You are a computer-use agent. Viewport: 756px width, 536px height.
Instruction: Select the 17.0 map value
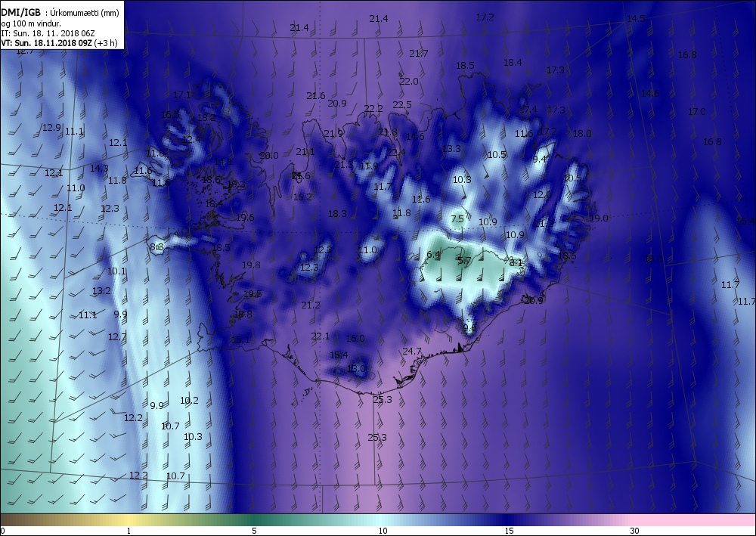click(x=697, y=111)
